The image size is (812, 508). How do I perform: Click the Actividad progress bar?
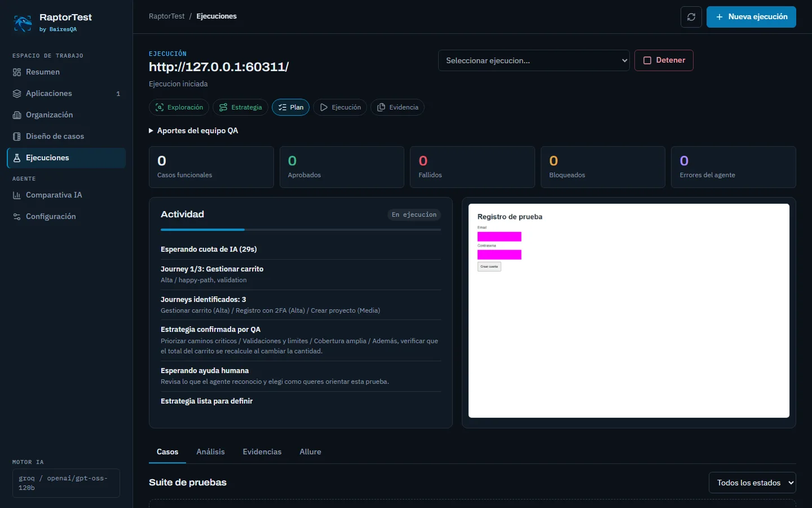301,230
